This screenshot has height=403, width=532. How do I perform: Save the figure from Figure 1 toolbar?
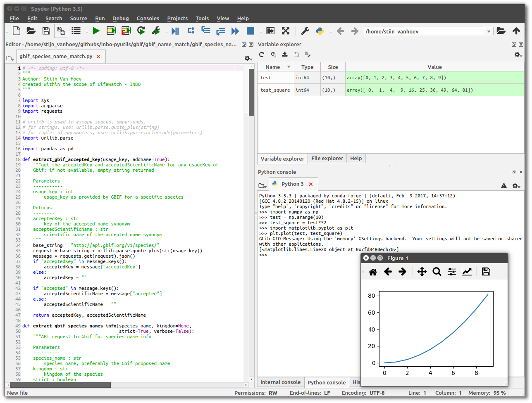click(x=486, y=272)
